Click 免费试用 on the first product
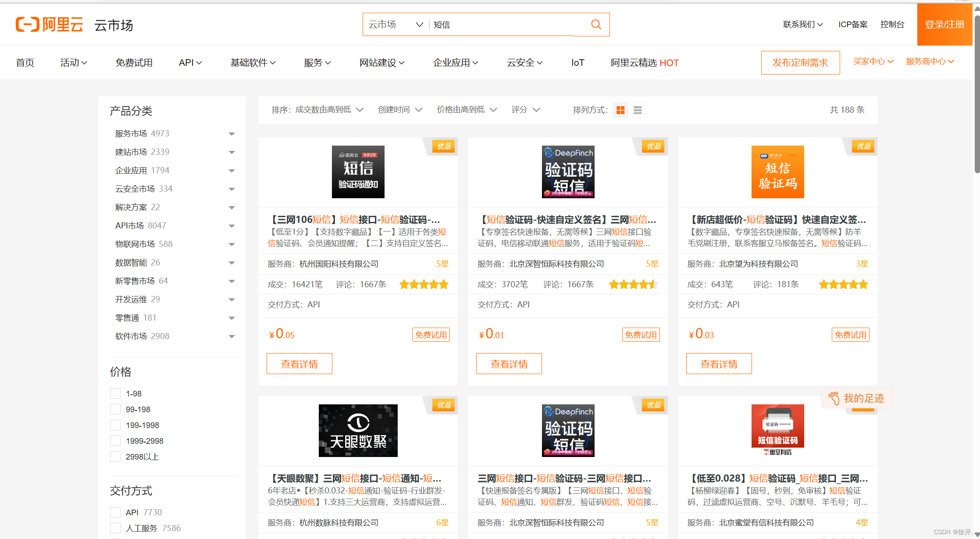The image size is (980, 539). point(431,334)
